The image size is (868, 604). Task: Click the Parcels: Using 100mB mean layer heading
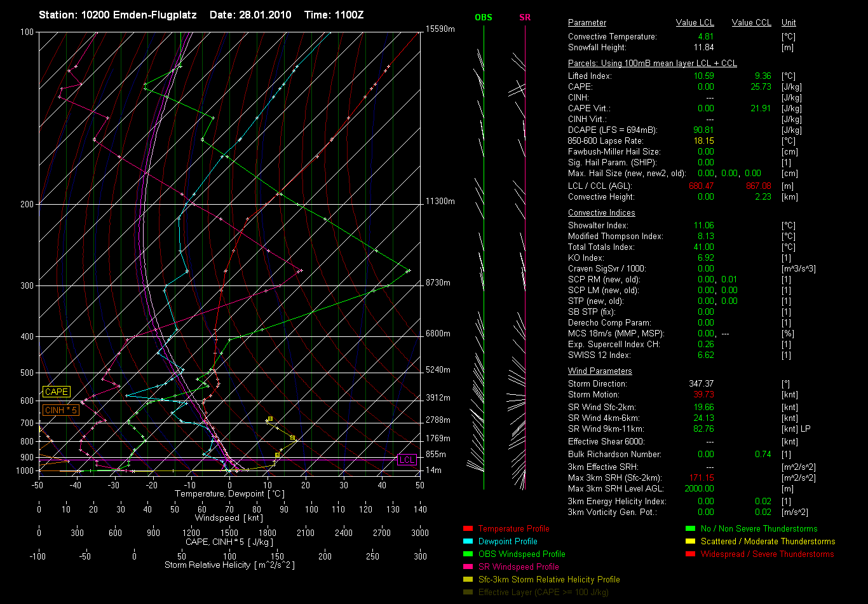coord(653,64)
